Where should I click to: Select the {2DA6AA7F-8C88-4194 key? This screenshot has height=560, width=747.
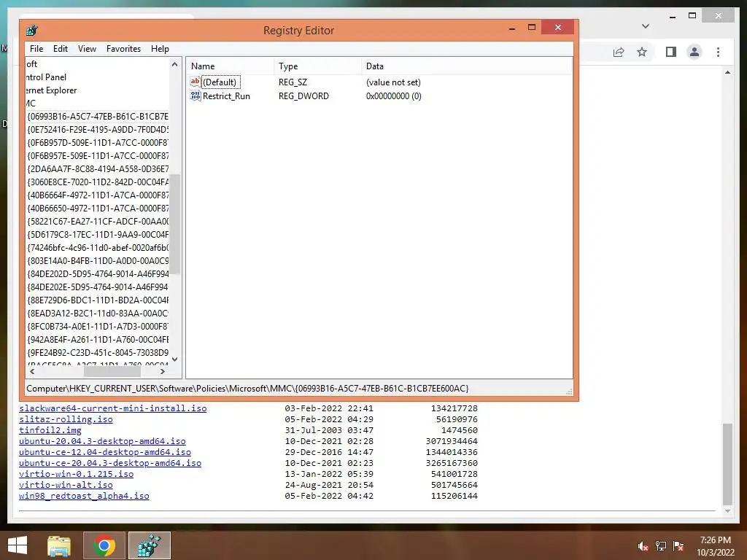coord(98,168)
